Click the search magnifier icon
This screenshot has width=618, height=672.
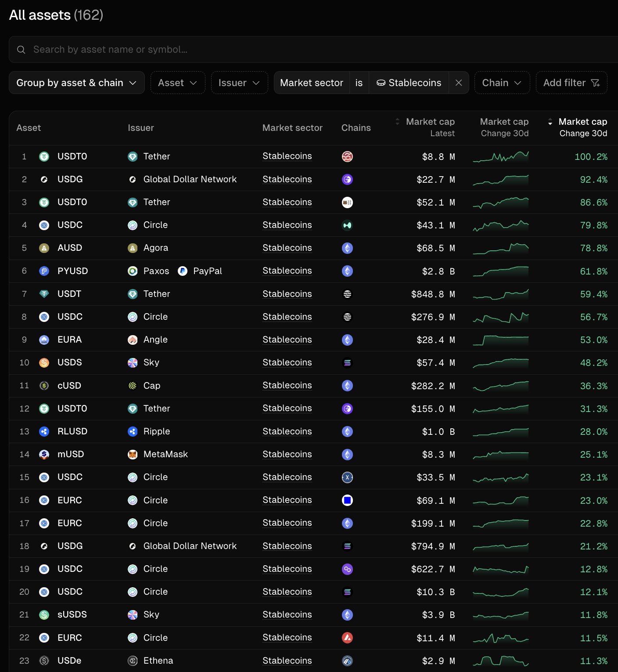point(21,50)
